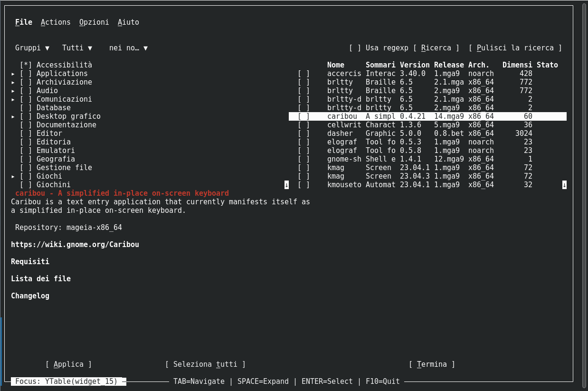This screenshot has width=588, height=391.
Task: Click the Seleziona tutti button
Action: 205,364
